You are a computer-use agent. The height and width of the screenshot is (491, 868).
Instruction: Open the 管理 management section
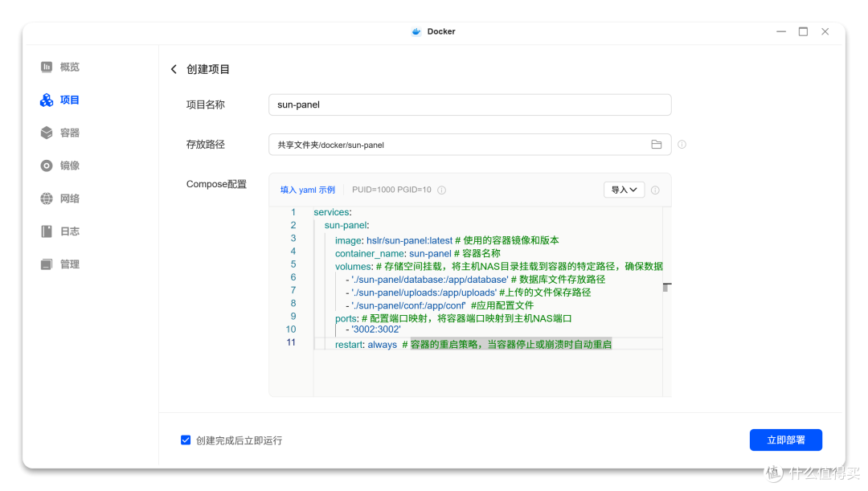[x=59, y=264]
